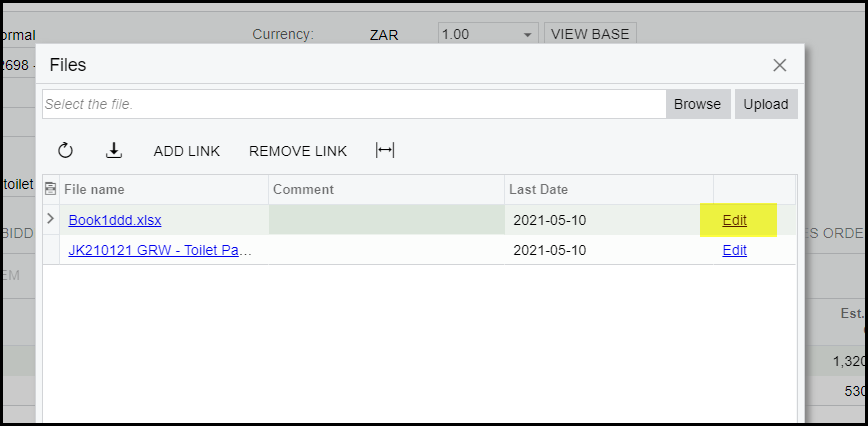
Task: Click the Comment cell for Book1ddd.xlsx
Action: [386, 220]
